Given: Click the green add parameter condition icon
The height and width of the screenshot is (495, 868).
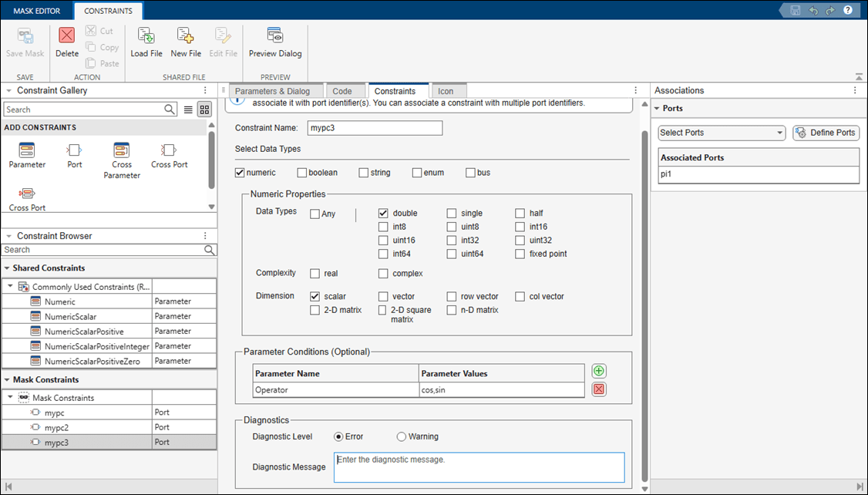Looking at the screenshot, I should coord(599,372).
